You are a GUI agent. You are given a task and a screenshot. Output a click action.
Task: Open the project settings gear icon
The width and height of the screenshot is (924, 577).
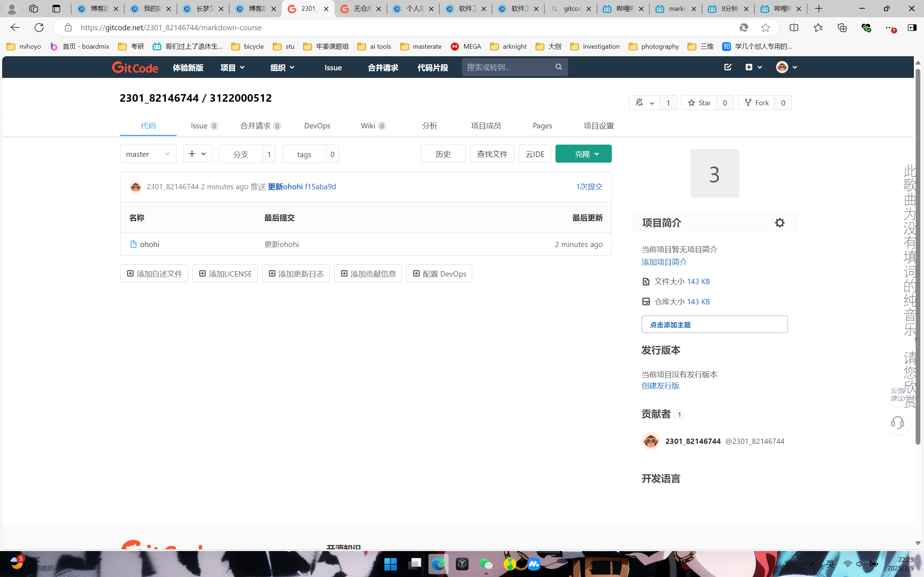tap(779, 223)
